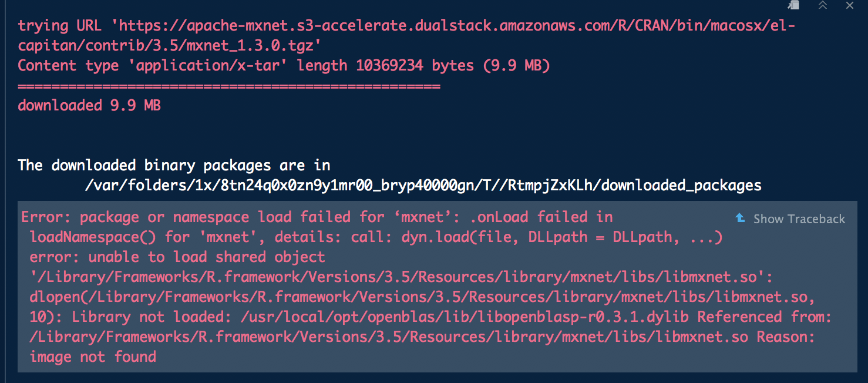The height and width of the screenshot is (383, 868).
Task: Click the 'trying URL' console line
Action: click(x=235, y=25)
